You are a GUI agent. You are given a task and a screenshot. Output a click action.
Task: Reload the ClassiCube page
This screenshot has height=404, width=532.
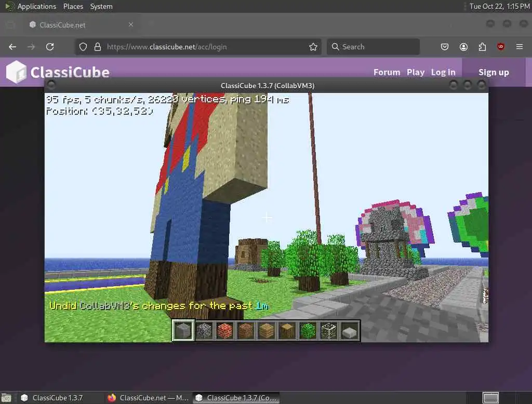(50, 47)
